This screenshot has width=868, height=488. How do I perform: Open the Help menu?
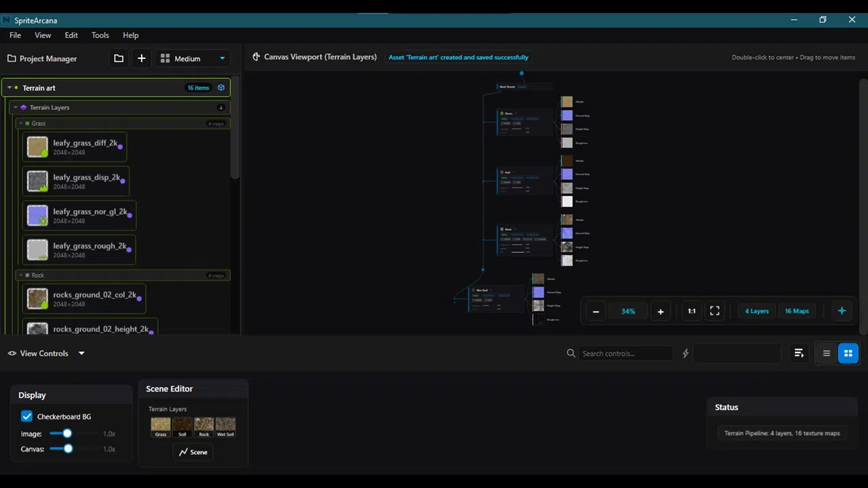[131, 35]
